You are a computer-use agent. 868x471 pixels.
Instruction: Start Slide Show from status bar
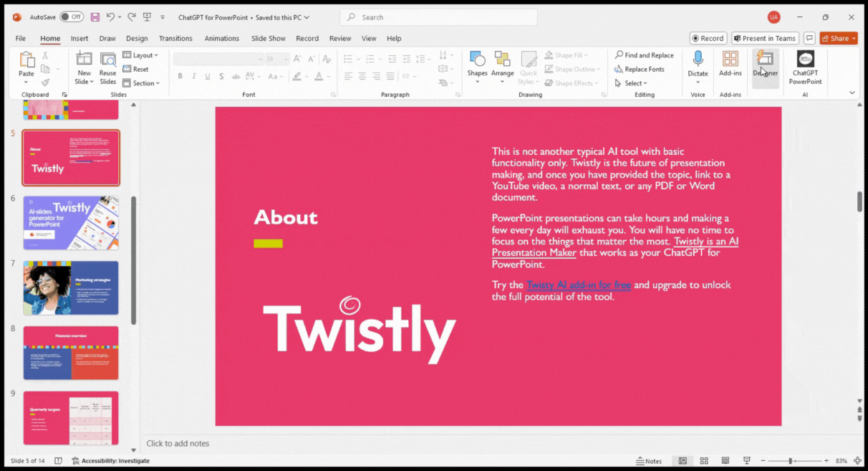(x=747, y=461)
